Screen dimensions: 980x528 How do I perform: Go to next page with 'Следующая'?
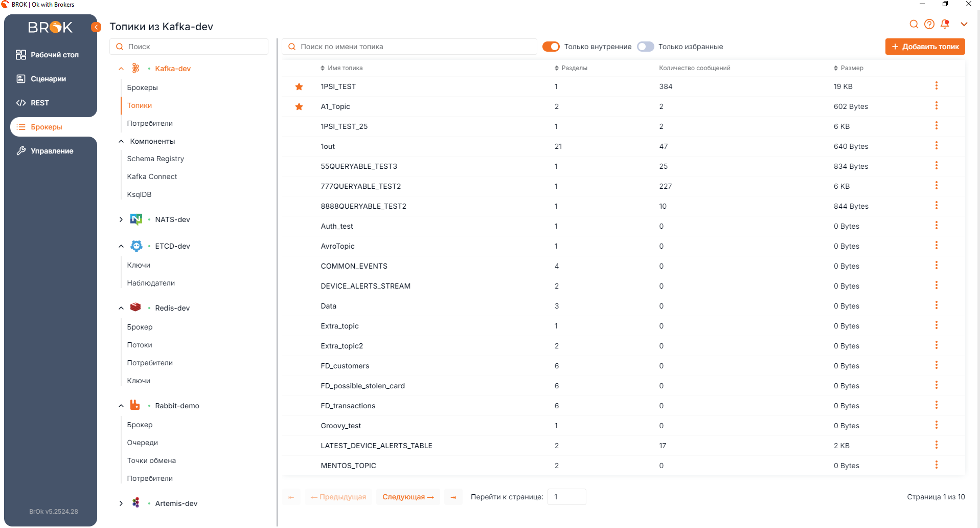pyautogui.click(x=408, y=497)
